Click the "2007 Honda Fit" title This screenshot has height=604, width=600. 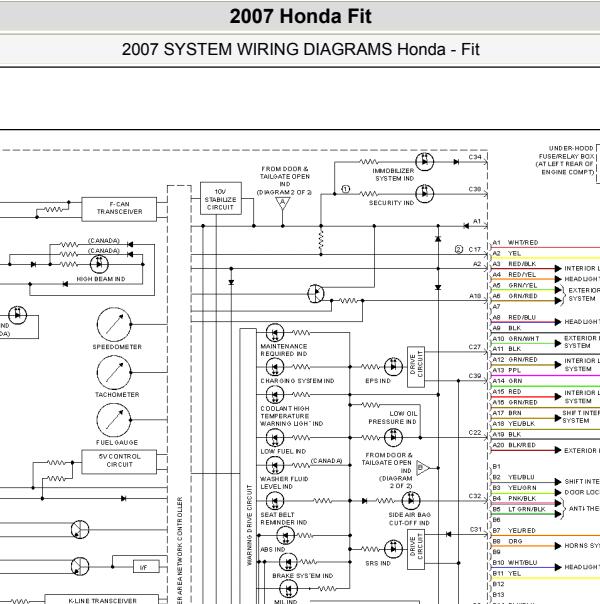(x=300, y=16)
